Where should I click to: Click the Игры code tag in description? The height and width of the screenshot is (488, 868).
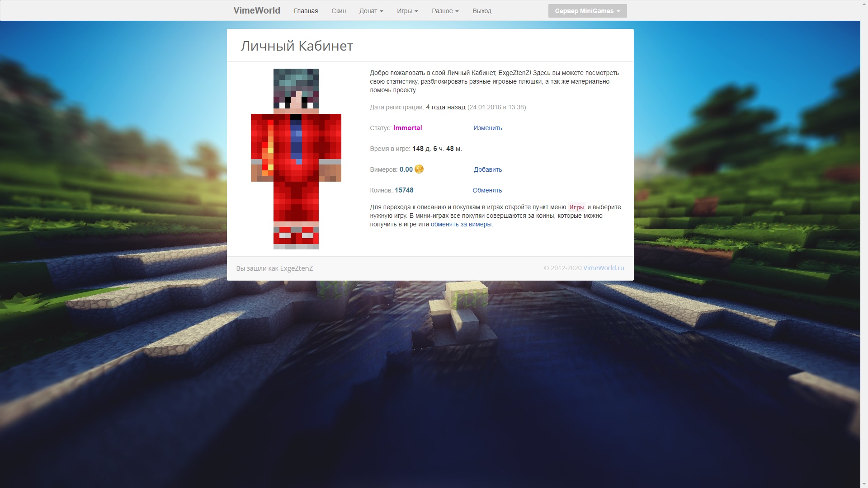pos(576,207)
